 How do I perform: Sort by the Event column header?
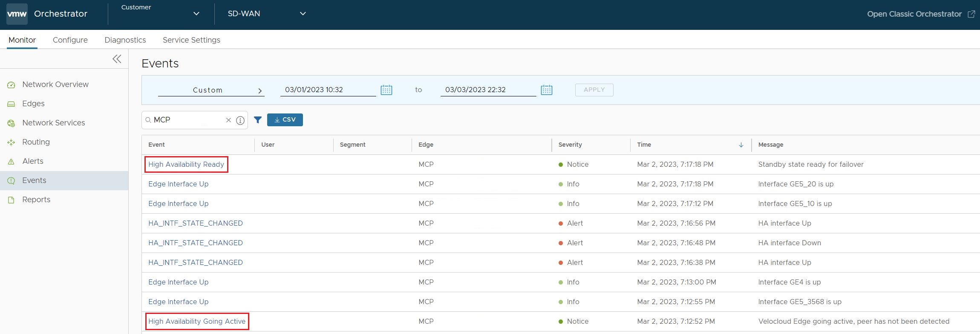tap(156, 145)
